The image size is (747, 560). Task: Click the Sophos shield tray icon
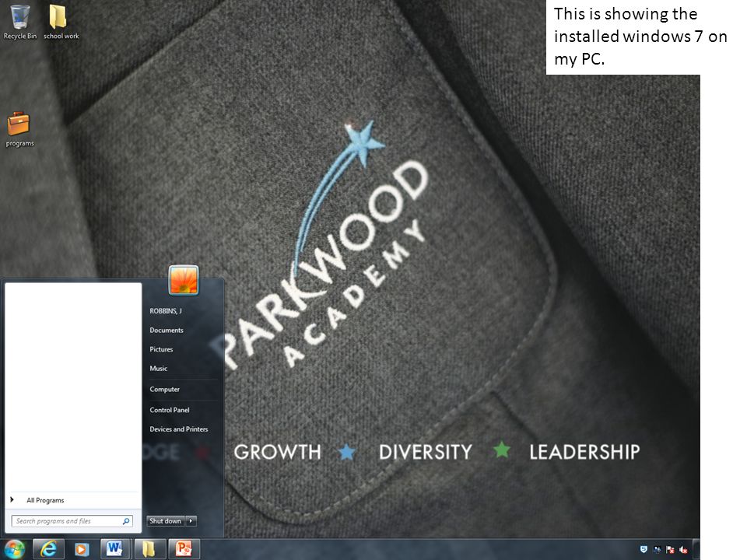coord(644,550)
